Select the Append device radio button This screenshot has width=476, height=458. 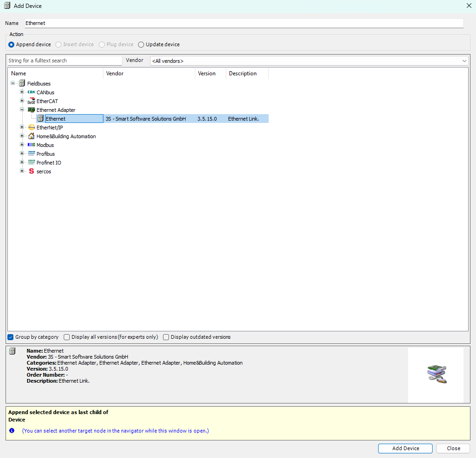(x=10, y=44)
